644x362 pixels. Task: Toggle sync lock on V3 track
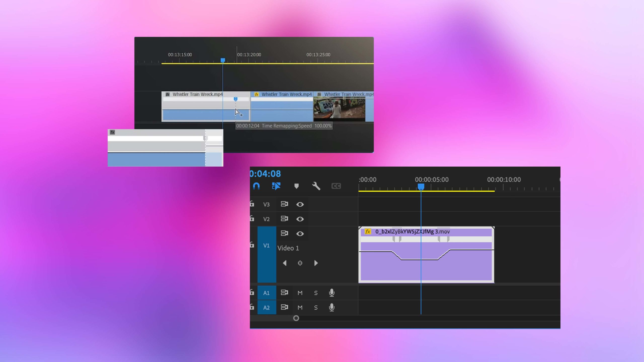coord(284,204)
